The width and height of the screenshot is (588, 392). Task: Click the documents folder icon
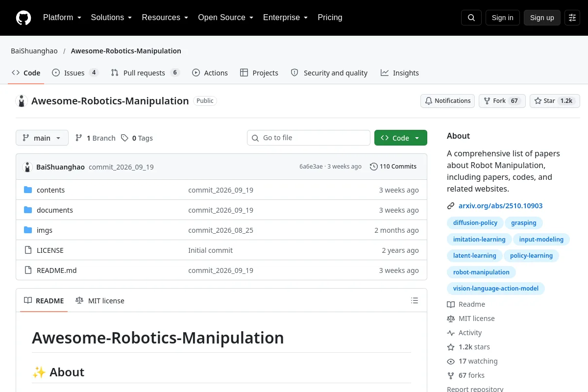[x=28, y=210]
